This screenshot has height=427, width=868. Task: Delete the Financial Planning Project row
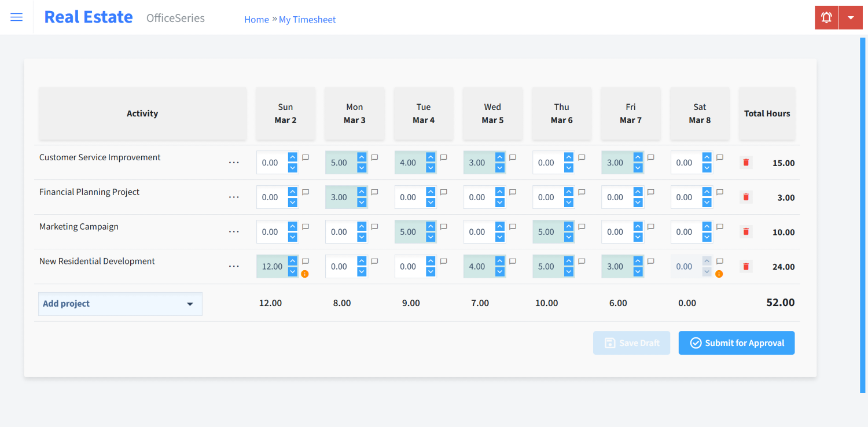coord(745,197)
